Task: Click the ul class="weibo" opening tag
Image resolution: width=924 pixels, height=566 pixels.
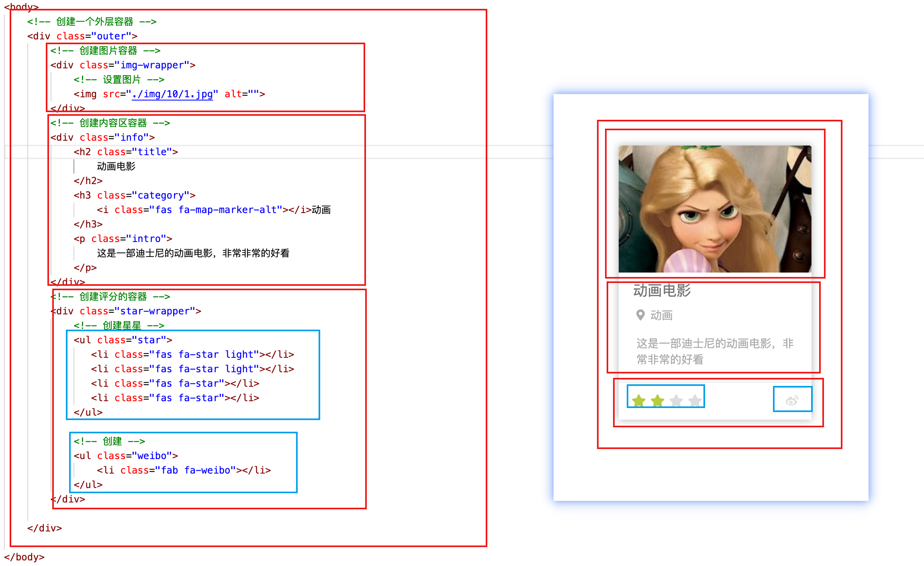Action: tap(126, 456)
